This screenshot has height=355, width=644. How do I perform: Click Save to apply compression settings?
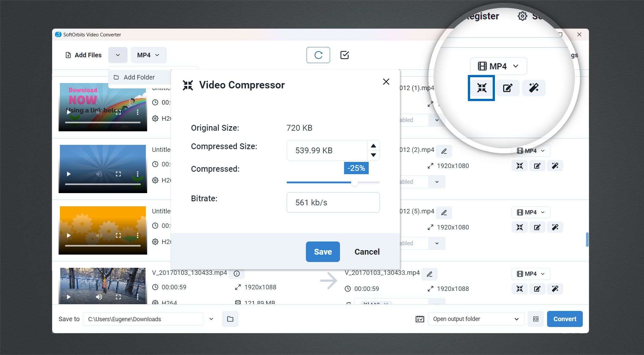coord(322,251)
